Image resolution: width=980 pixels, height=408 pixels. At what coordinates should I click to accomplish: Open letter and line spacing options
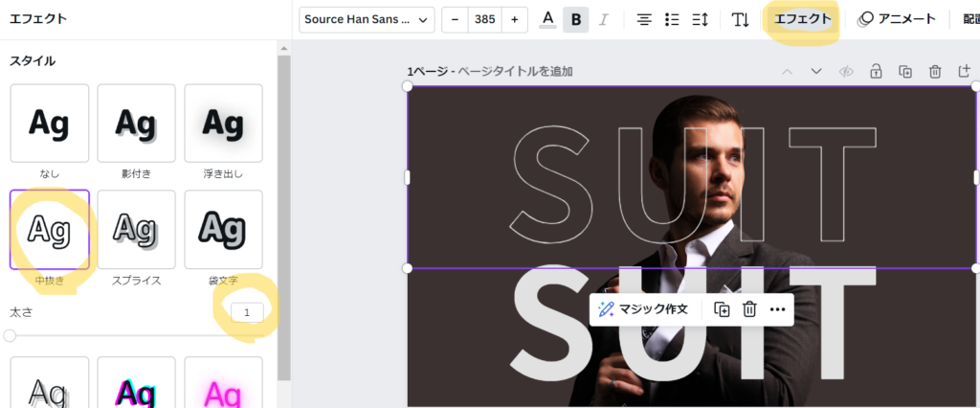pyautogui.click(x=700, y=19)
